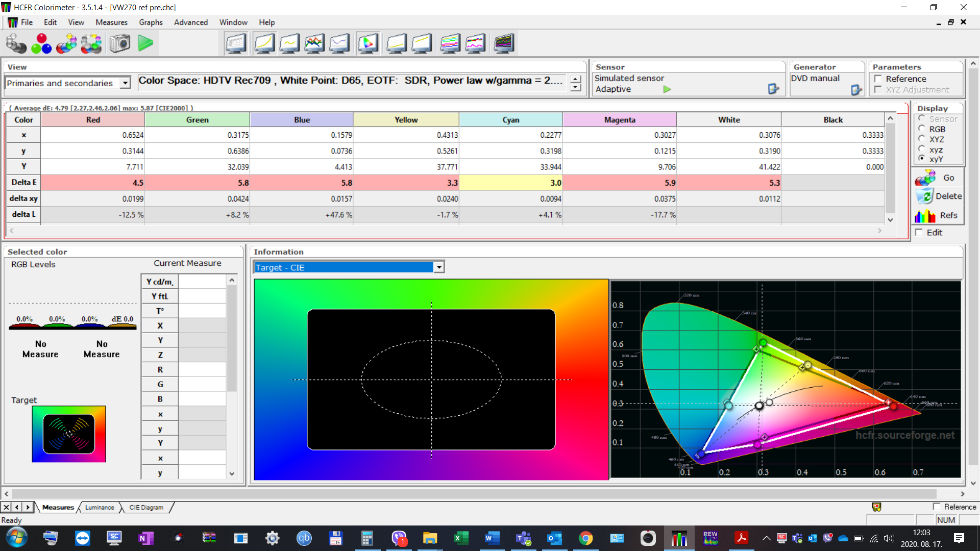980x551 pixels.
Task: Click the Target color pattern thumbnail
Action: point(69,434)
